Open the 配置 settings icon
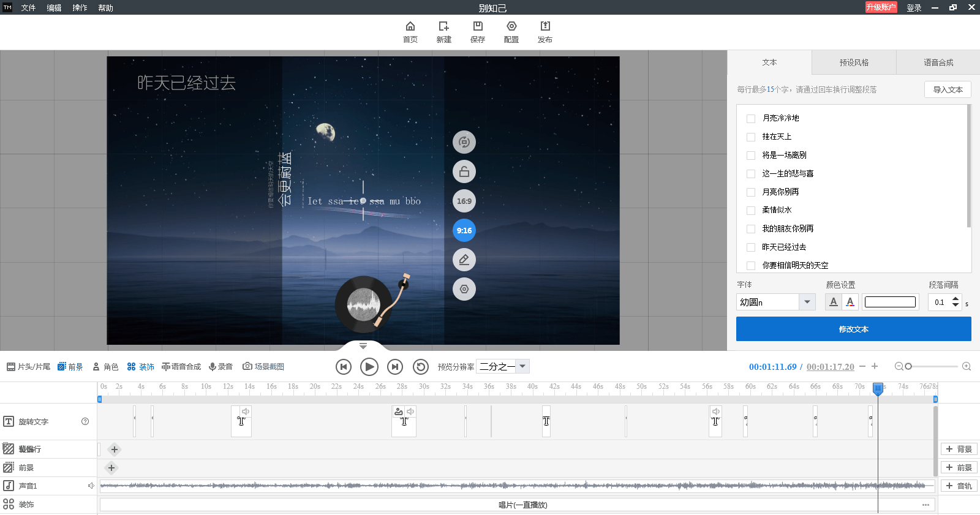This screenshot has width=980, height=515. coord(511,32)
